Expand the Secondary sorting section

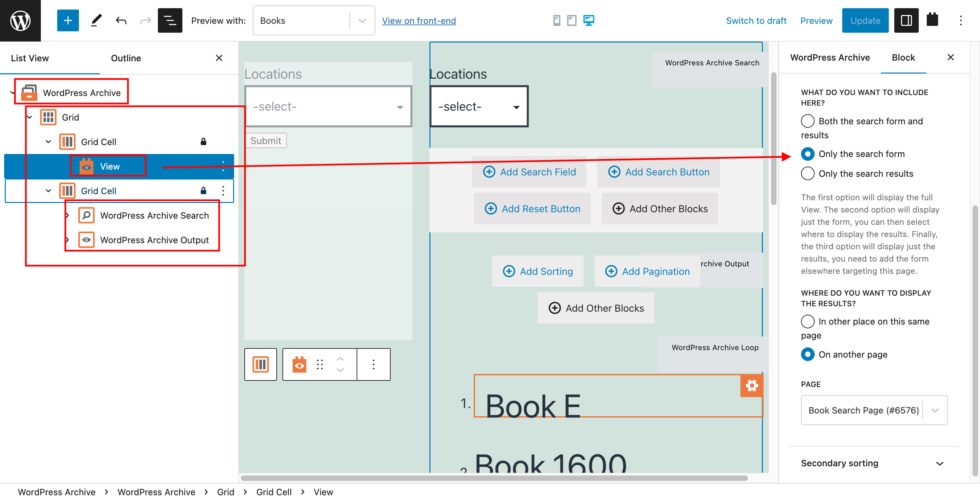pyautogui.click(x=874, y=463)
